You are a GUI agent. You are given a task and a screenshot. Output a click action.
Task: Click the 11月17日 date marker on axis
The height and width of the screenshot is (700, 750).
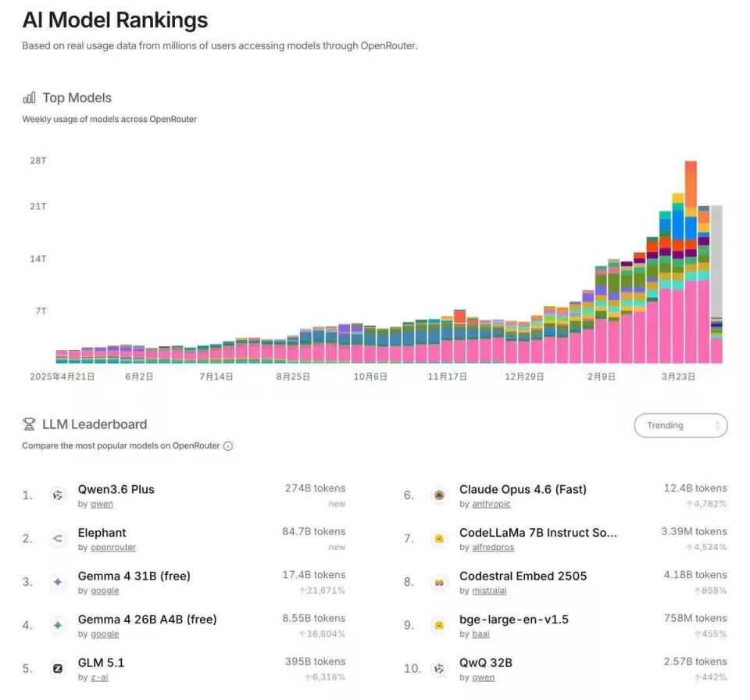(447, 377)
